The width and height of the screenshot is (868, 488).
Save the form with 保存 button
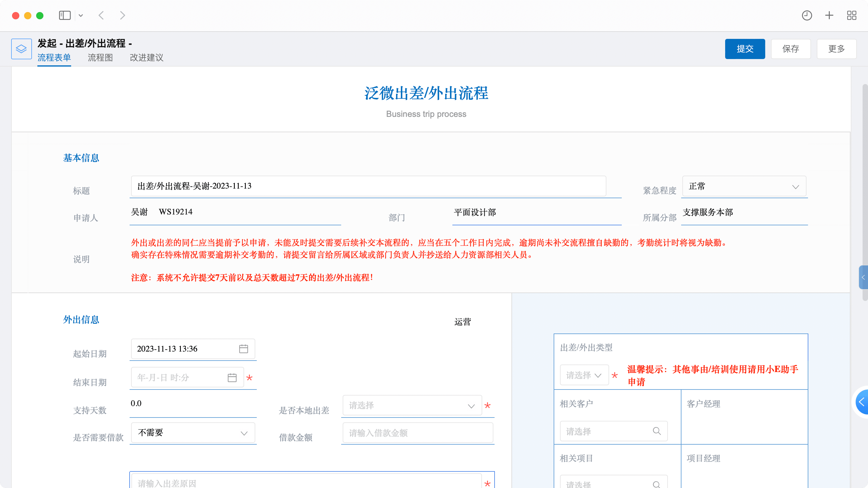pyautogui.click(x=791, y=49)
